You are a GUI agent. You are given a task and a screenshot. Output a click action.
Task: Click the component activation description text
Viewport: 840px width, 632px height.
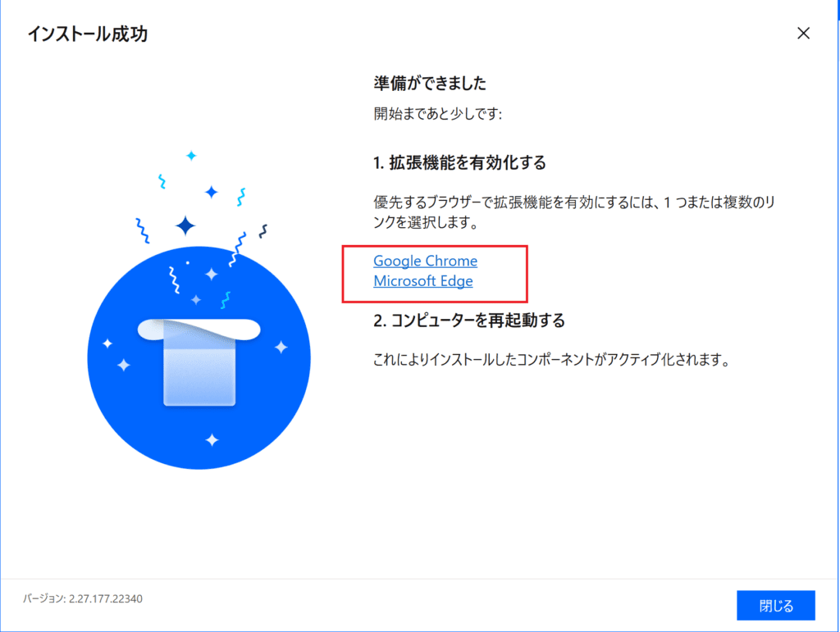coord(552,359)
